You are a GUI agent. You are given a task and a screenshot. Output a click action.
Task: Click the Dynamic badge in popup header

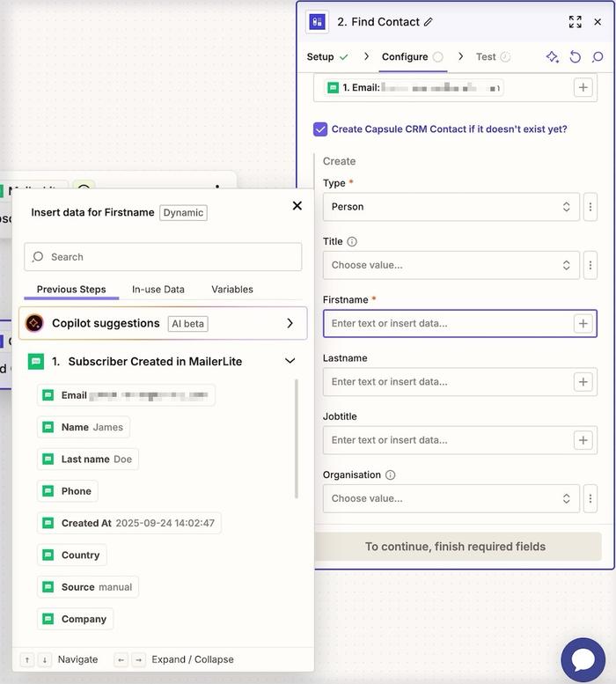pyautogui.click(x=183, y=213)
